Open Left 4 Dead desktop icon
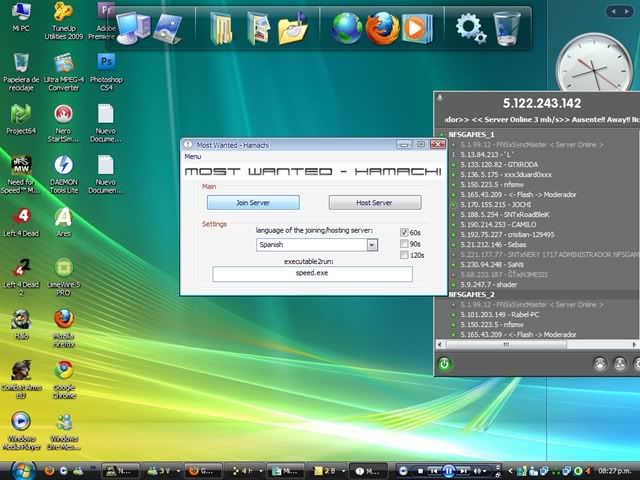 [x=21, y=222]
